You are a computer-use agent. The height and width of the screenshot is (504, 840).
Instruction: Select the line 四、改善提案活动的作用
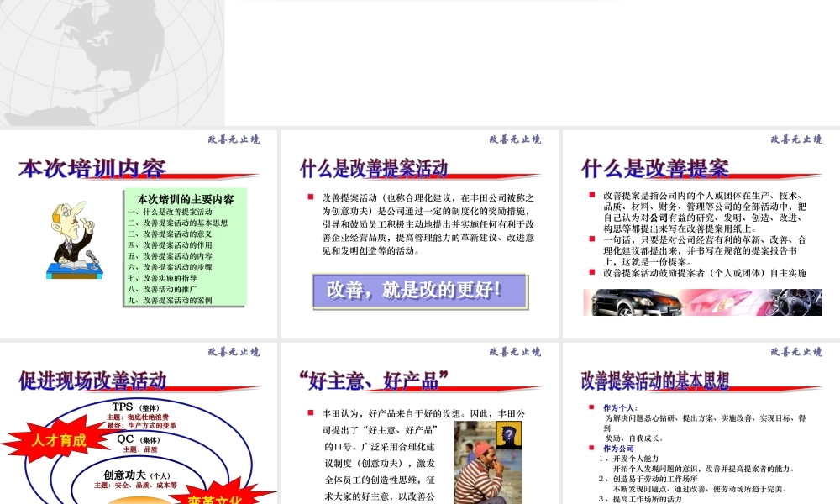tap(170, 244)
